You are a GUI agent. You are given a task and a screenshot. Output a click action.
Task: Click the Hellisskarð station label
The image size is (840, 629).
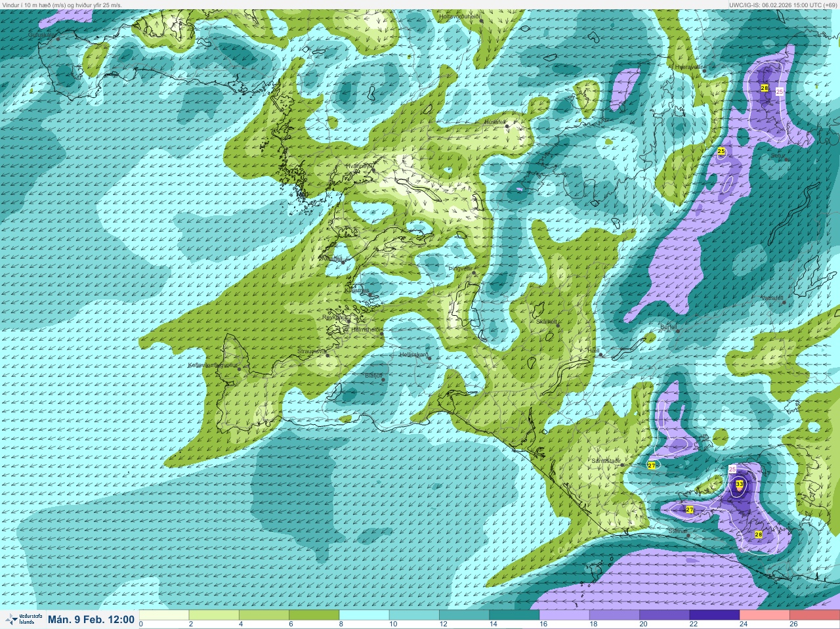coord(413,355)
